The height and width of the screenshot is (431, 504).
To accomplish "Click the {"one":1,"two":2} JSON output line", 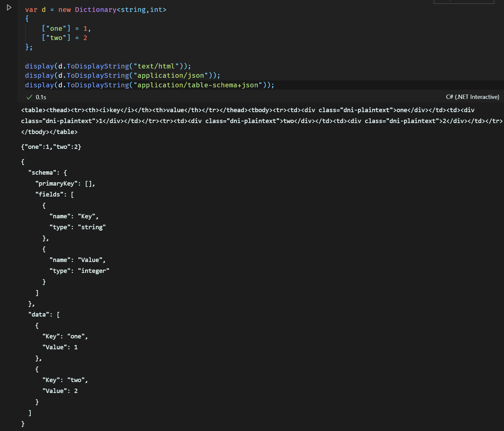I will pyautogui.click(x=51, y=147).
